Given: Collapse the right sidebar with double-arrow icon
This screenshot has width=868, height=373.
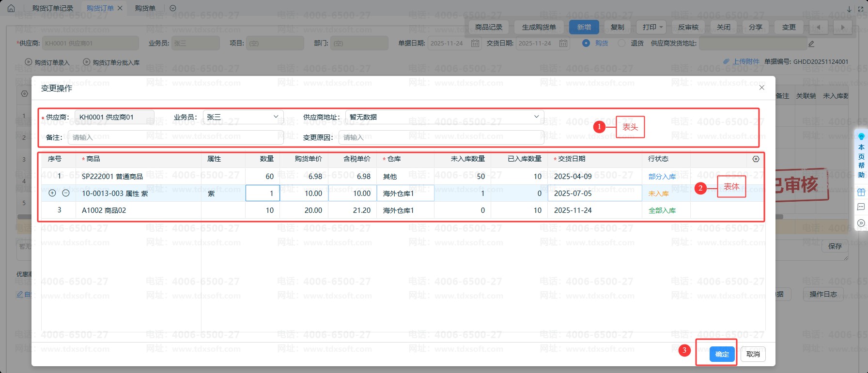Looking at the screenshot, I should pos(861,223).
